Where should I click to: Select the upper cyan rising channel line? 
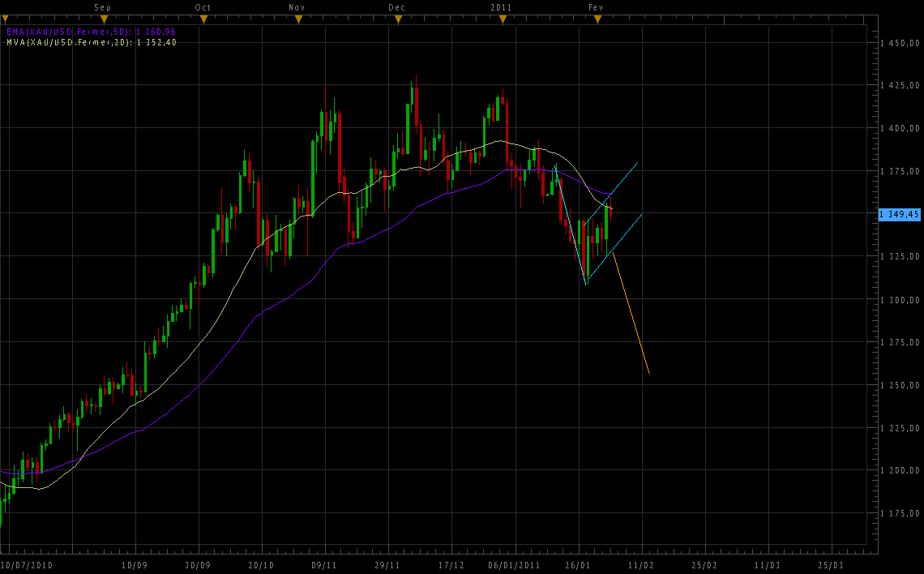pos(610,193)
